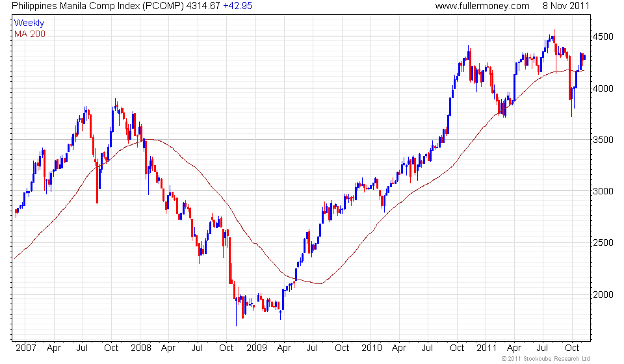Click the 3000 y-axis label
This screenshot has height=364, width=624.
pos(603,191)
